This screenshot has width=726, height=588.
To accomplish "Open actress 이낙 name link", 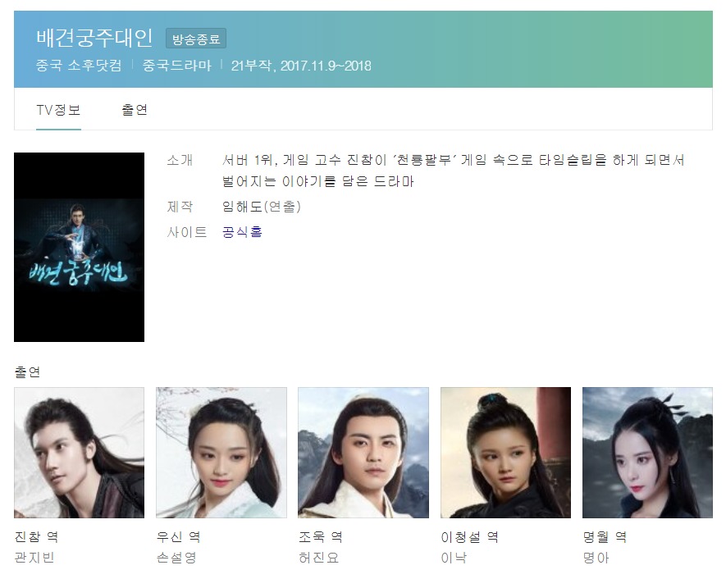I will 454,558.
